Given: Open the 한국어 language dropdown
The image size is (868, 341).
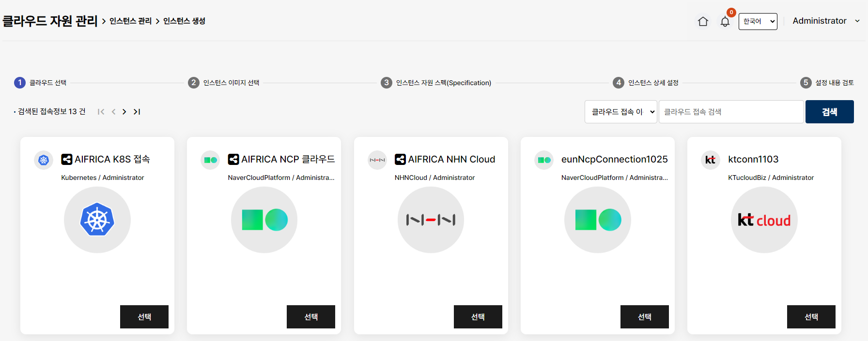Looking at the screenshot, I should (758, 21).
